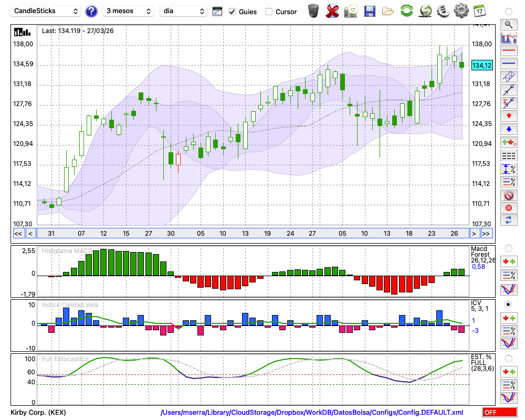
Task: Click the date timeline scrollbar under the chart
Action: 252,233
